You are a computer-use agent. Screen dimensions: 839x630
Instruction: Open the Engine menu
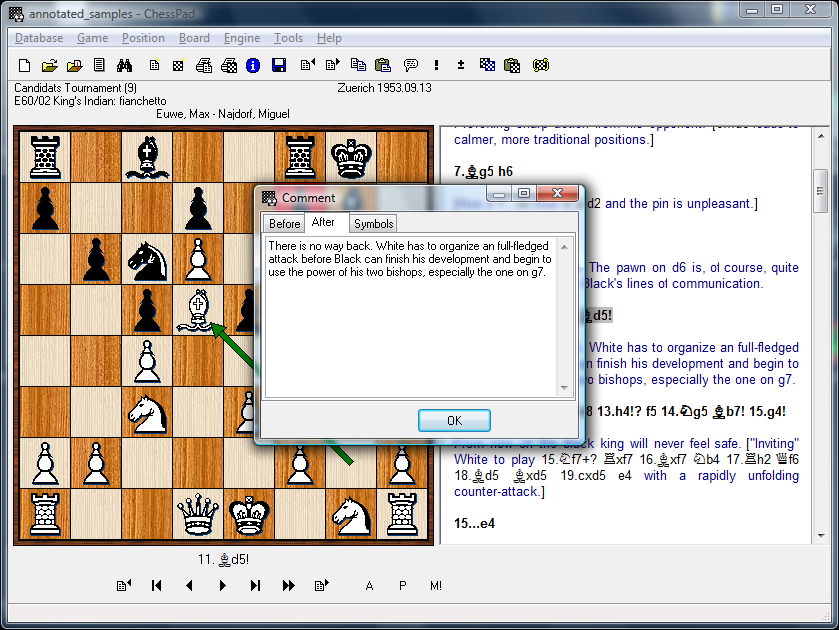tap(241, 38)
